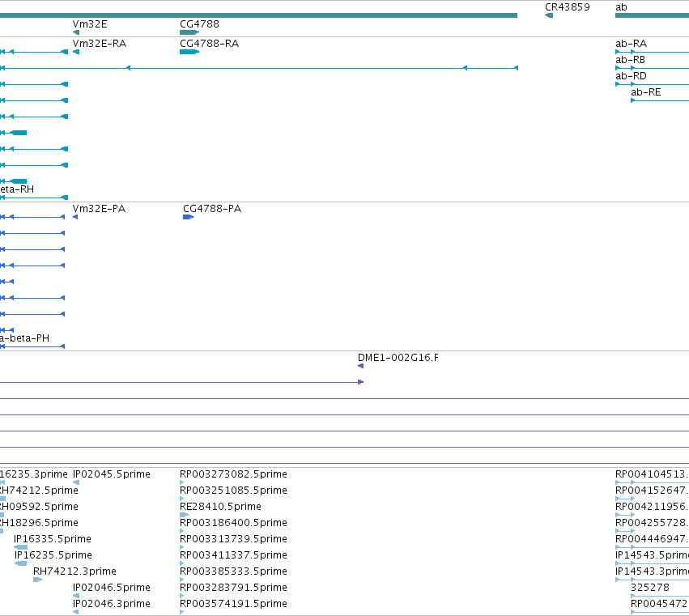The width and height of the screenshot is (689, 616).
Task: Click the Vm32E-PA protein glyph
Action: click(x=75, y=217)
